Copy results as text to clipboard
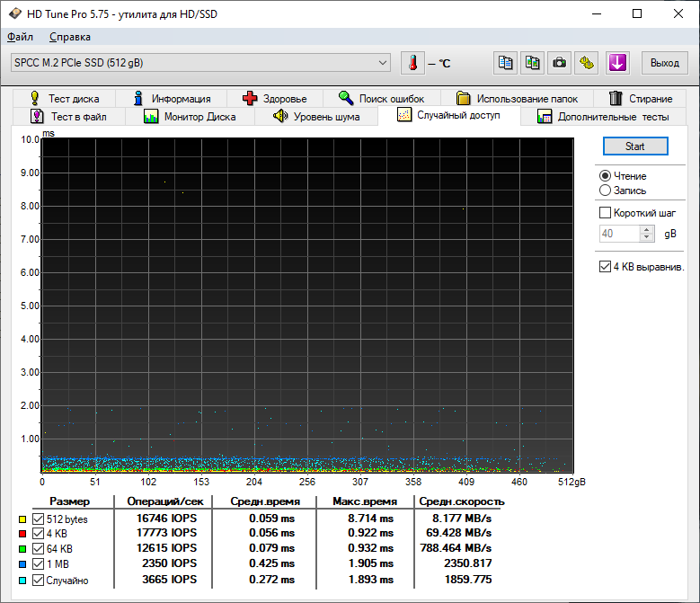Viewport: 700px width, 603px height. 506,63
